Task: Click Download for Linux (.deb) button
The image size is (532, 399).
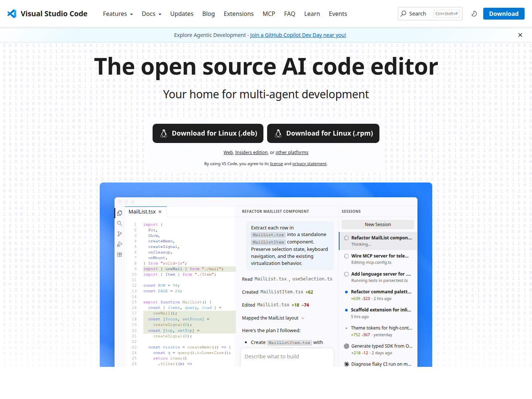Action: [208, 133]
